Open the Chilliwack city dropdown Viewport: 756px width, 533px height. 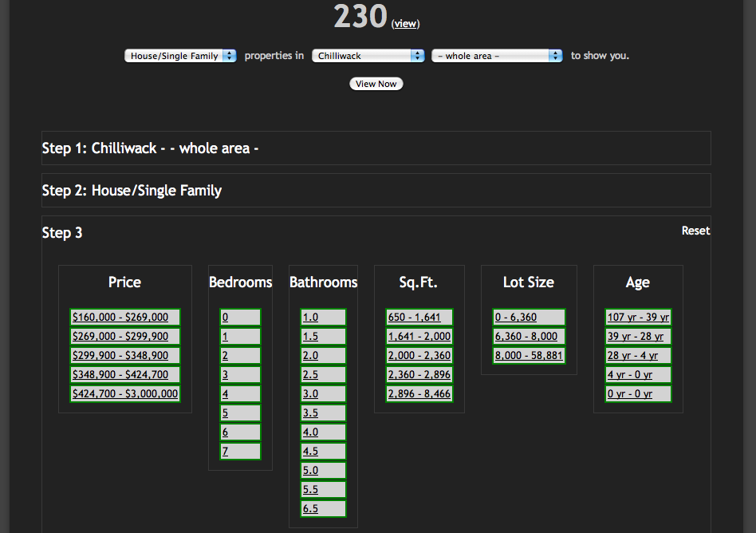point(368,56)
